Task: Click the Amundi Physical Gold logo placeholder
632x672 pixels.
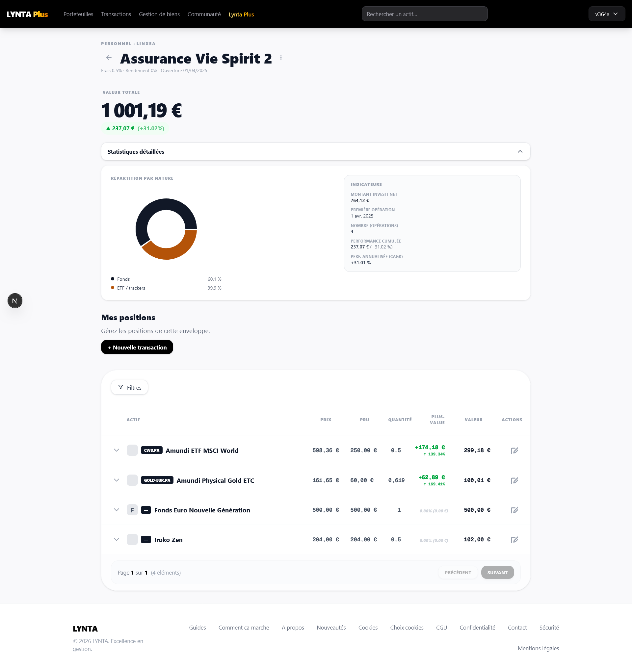Action: coord(132,480)
